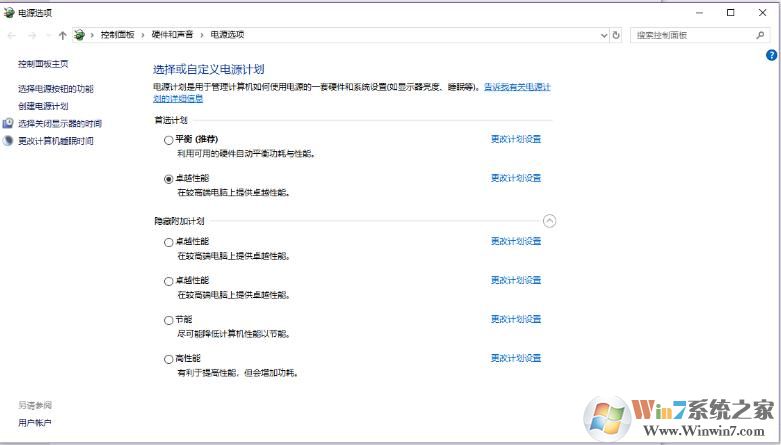
Task: Collapse the 隐藏附加计划 section
Action: coord(549,221)
